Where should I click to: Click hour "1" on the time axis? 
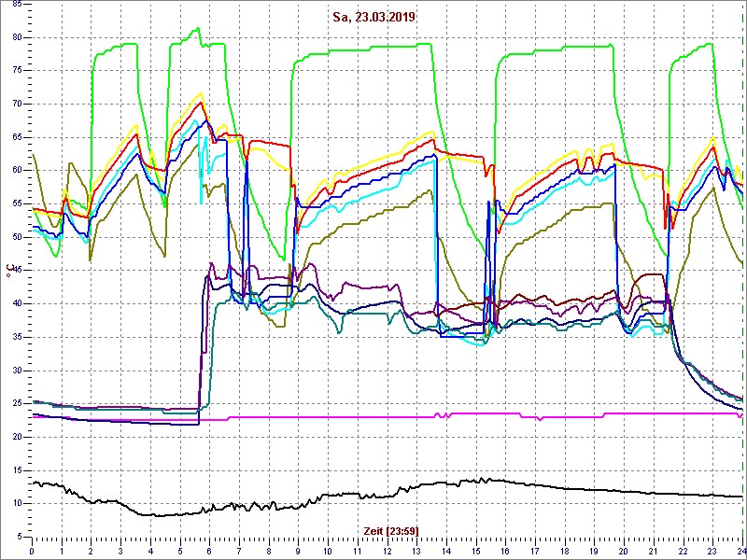62,549
